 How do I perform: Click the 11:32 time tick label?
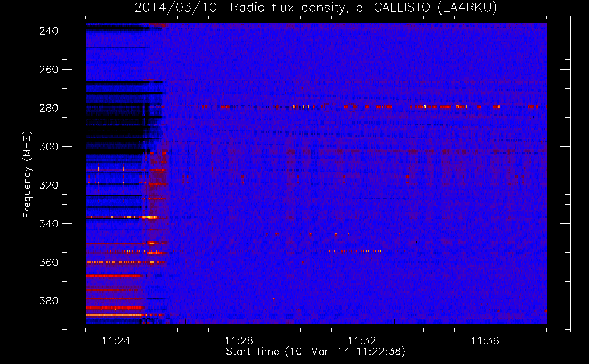(362, 341)
